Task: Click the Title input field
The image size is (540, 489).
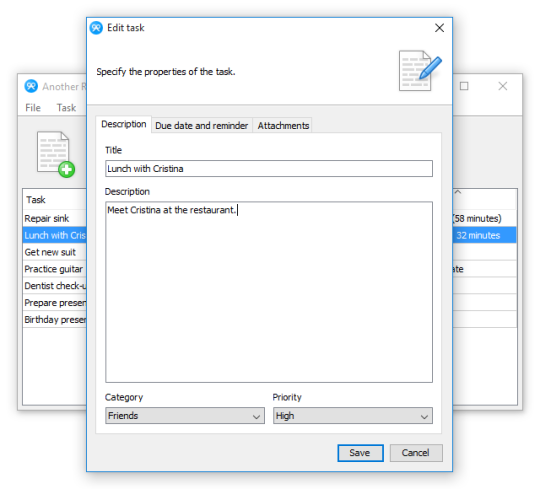Action: [269, 169]
